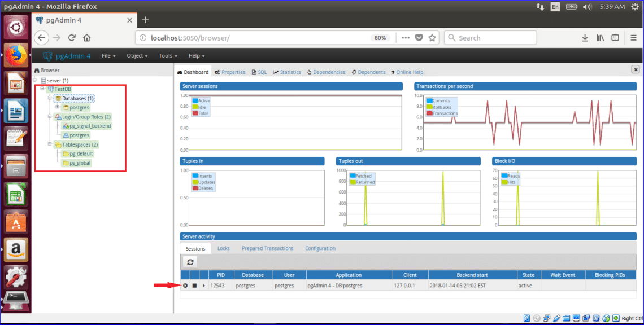Terminate the session with the stop square icon
Image resolution: width=644 pixels, height=325 pixels.
point(194,286)
